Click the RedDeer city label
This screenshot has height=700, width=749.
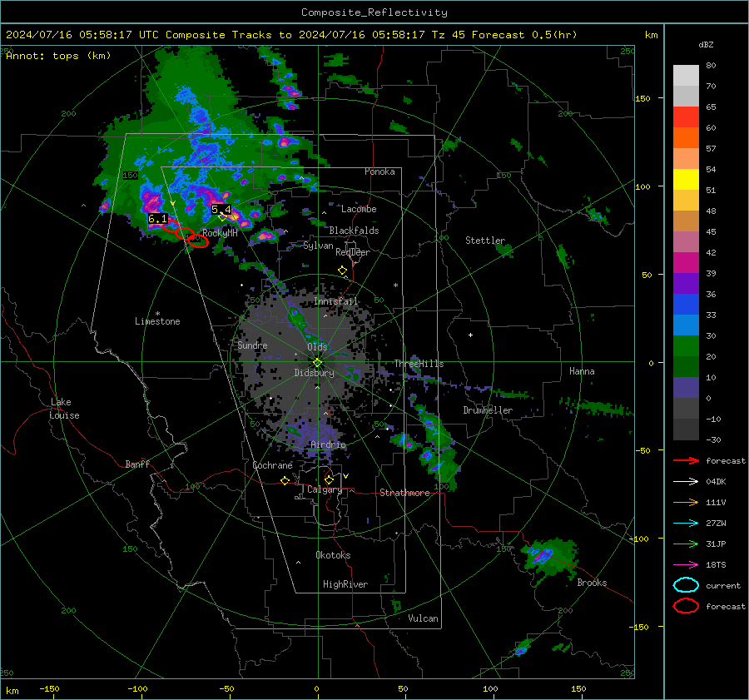(x=353, y=252)
